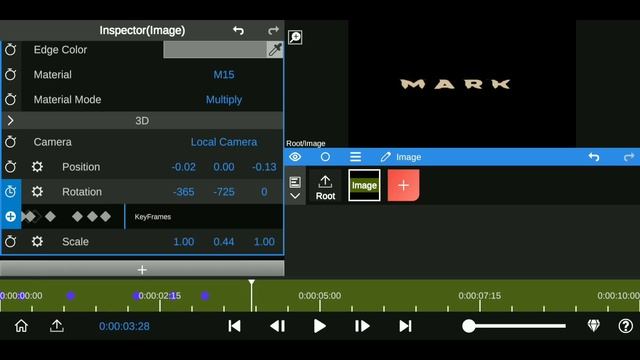Disable the active Rotation keyframe stopwatch
Screen dimensions: 640x360
tap(11, 191)
